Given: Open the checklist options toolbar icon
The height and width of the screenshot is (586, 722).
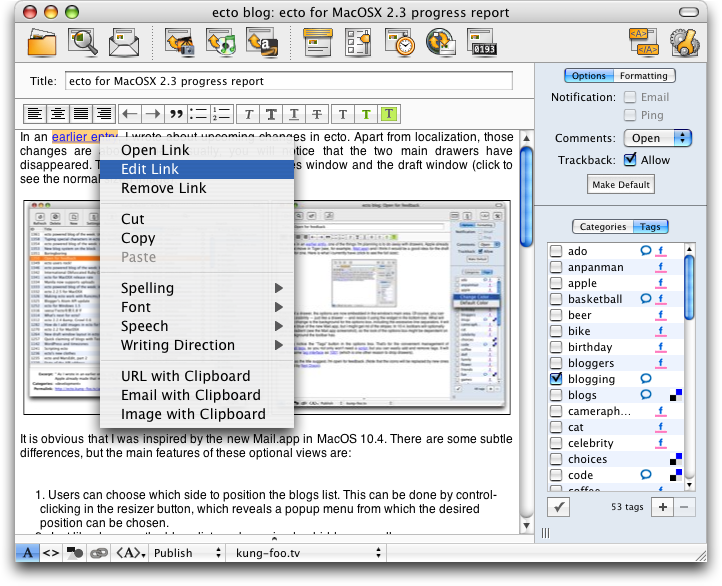Looking at the screenshot, I should pyautogui.click(x=358, y=42).
